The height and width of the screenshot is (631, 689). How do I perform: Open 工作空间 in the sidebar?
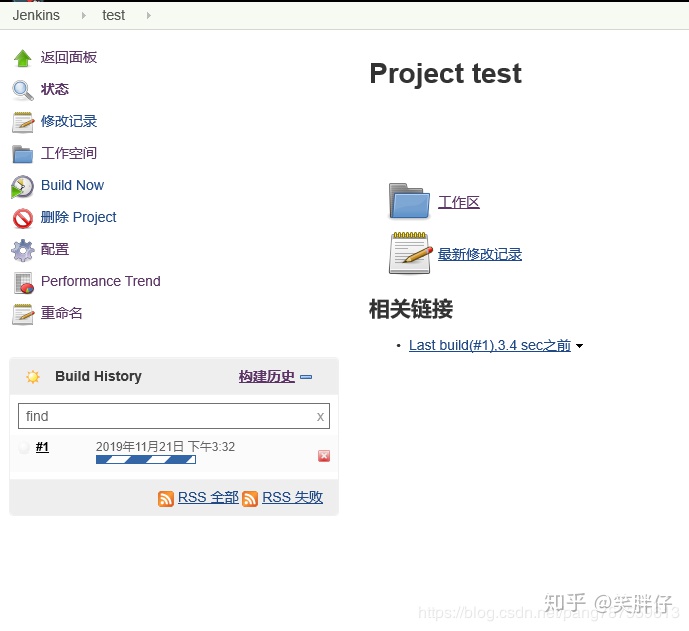point(69,153)
